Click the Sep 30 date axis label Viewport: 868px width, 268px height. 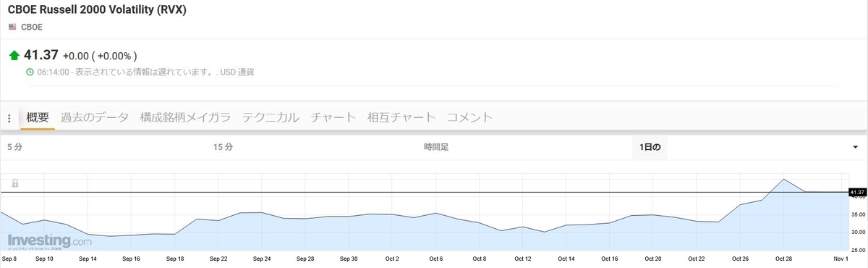[x=349, y=258]
